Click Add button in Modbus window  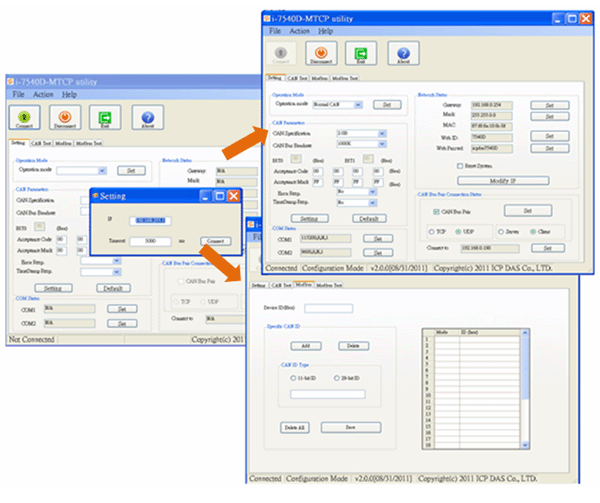[306, 346]
